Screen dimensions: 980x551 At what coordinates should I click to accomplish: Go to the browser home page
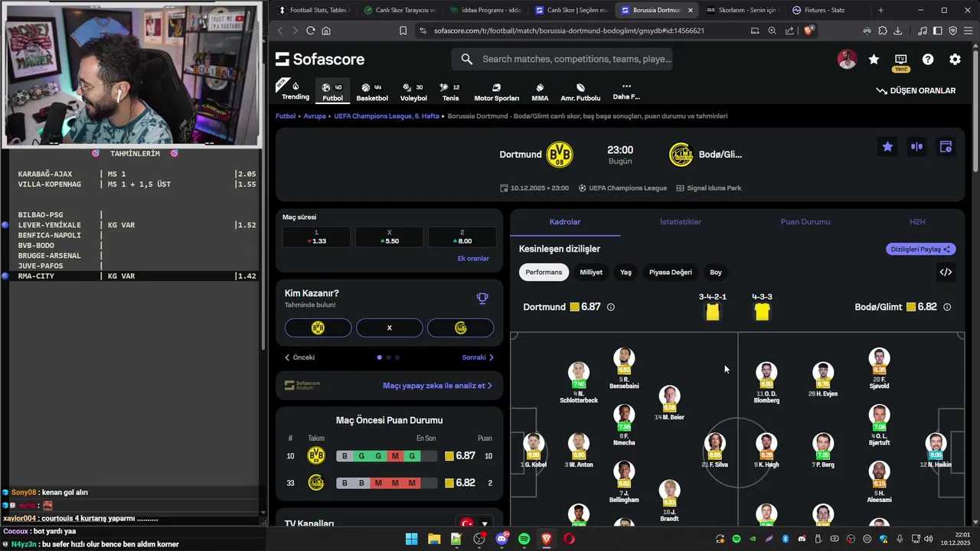point(326,31)
